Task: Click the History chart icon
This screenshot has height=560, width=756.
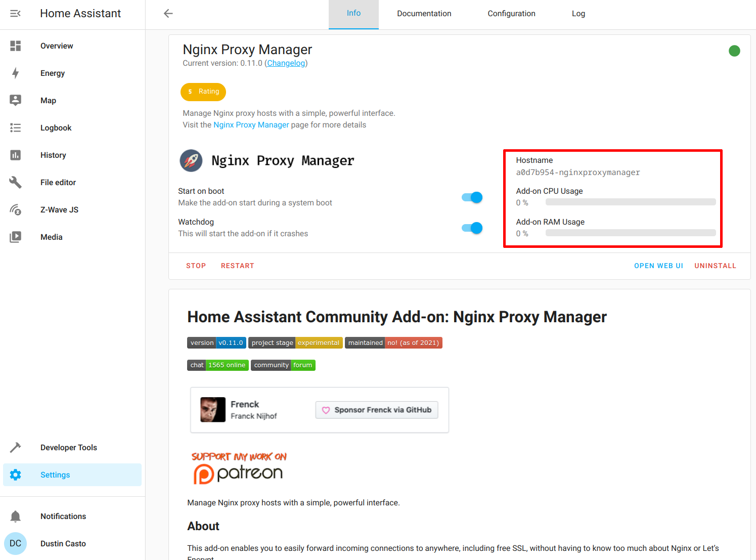Action: coord(16,155)
